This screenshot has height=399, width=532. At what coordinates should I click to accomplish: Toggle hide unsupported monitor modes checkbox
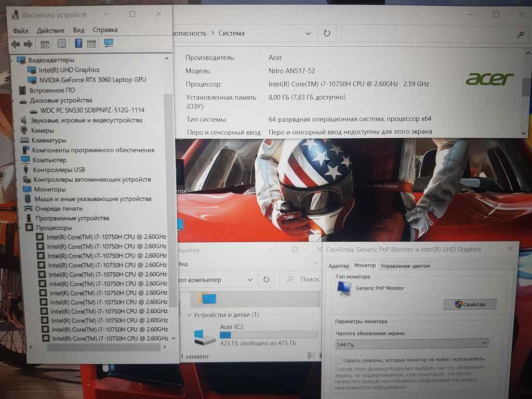(x=339, y=360)
